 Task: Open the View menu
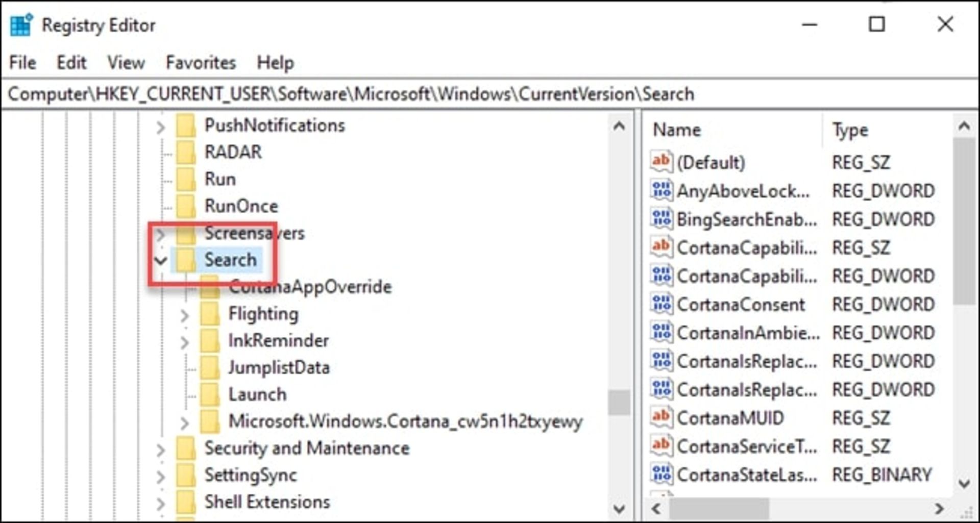point(126,63)
